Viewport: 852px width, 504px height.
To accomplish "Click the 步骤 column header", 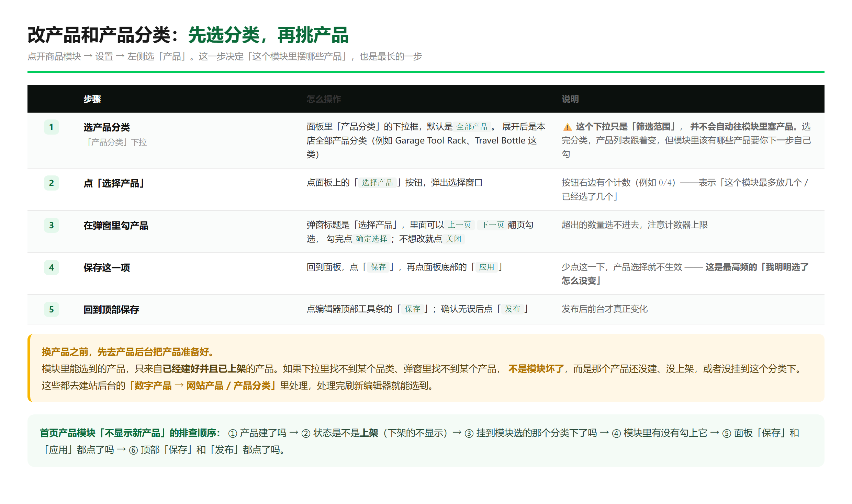I will point(92,99).
